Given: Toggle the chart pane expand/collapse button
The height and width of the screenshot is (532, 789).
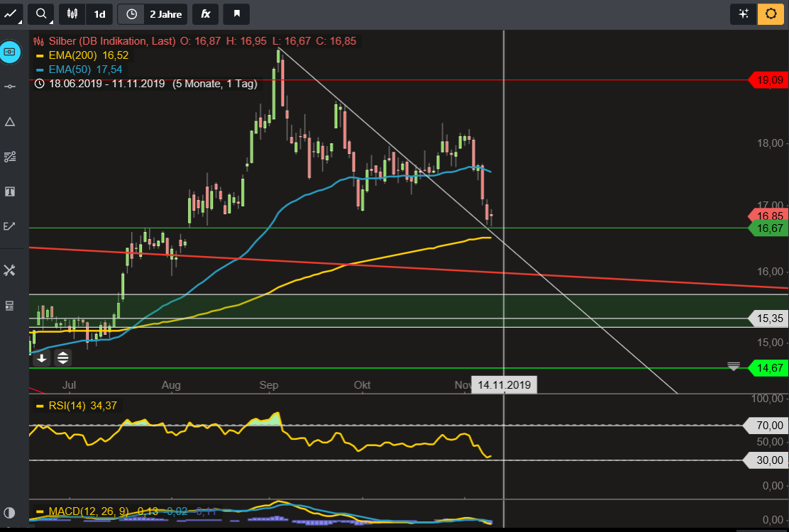Looking at the screenshot, I should click(x=63, y=358).
